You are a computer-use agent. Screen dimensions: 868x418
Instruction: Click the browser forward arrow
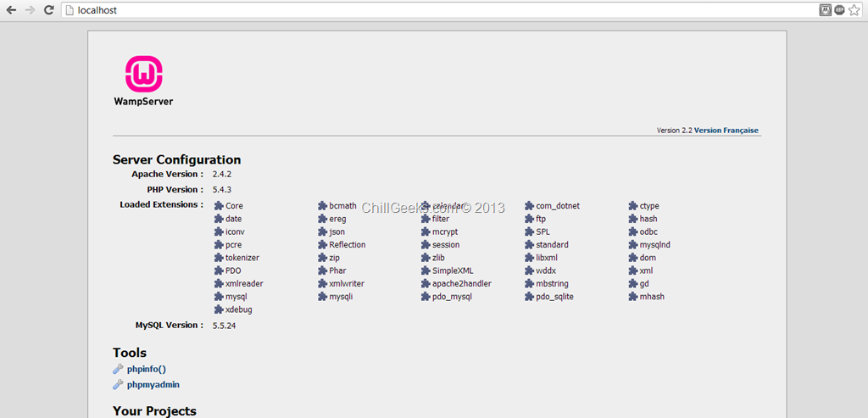point(30,9)
